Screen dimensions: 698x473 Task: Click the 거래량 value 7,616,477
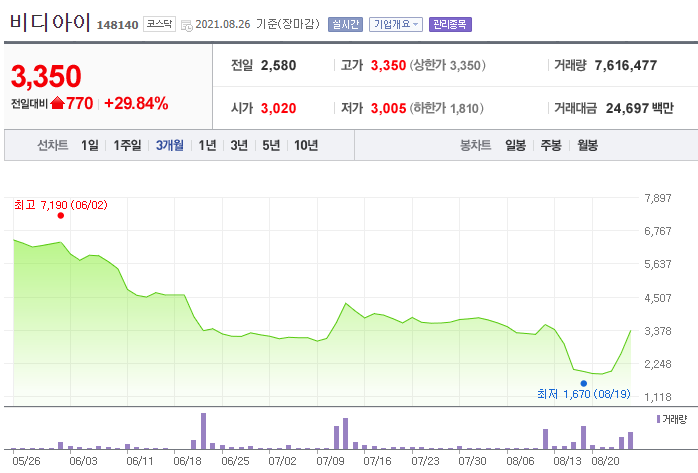pos(626,65)
